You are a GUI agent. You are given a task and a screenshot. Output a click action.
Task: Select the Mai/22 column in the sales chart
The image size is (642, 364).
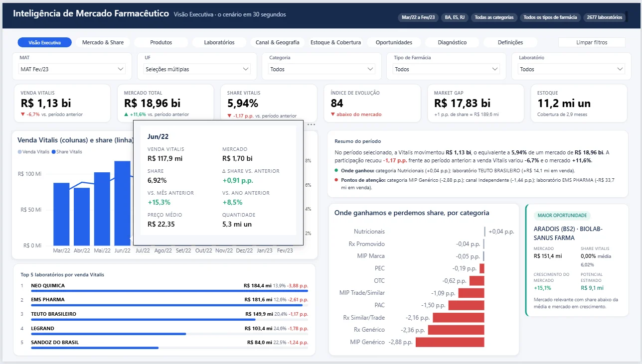pyautogui.click(x=102, y=209)
